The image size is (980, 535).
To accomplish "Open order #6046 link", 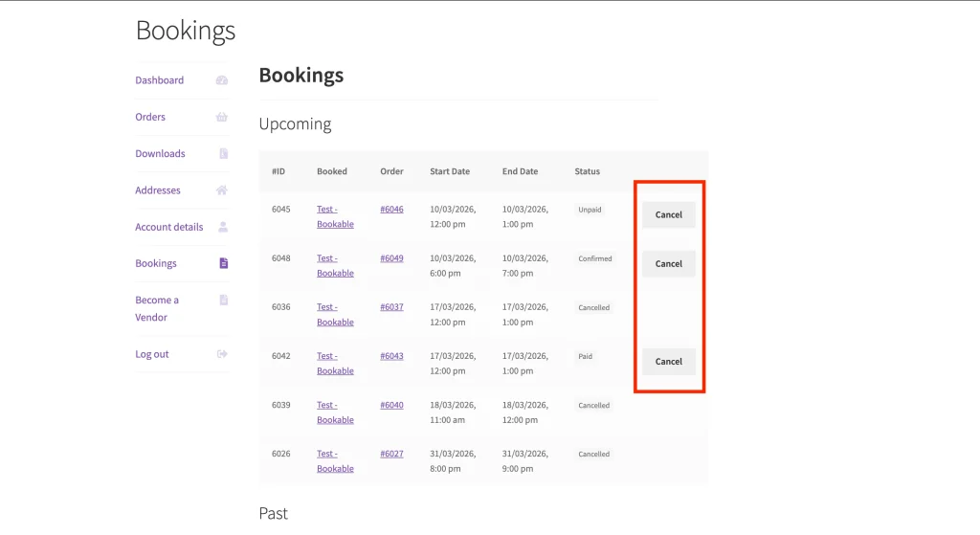I will click(x=391, y=210).
